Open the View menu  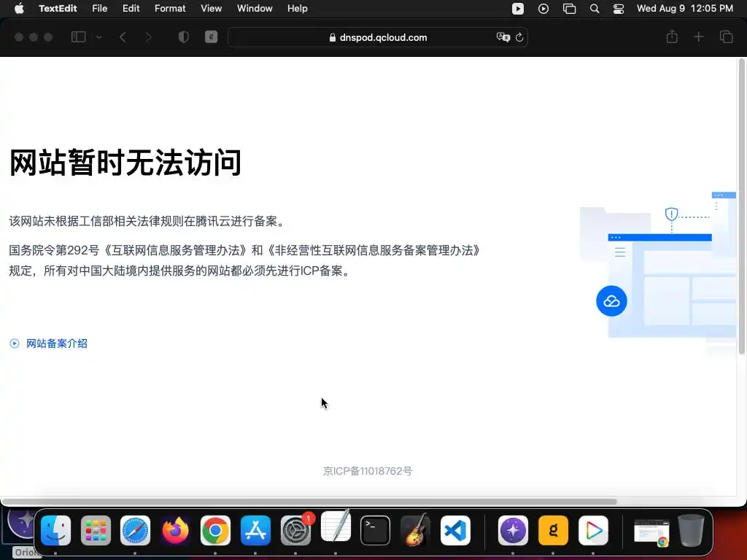211,8
